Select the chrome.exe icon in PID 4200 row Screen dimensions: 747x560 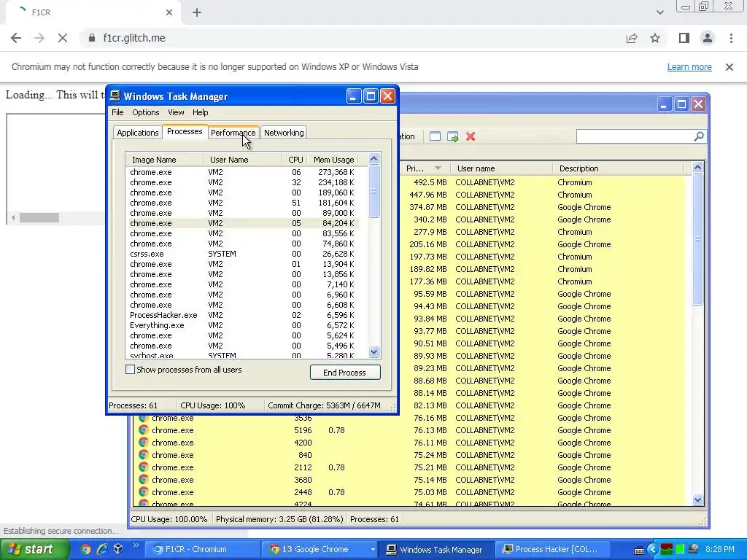[x=143, y=443]
